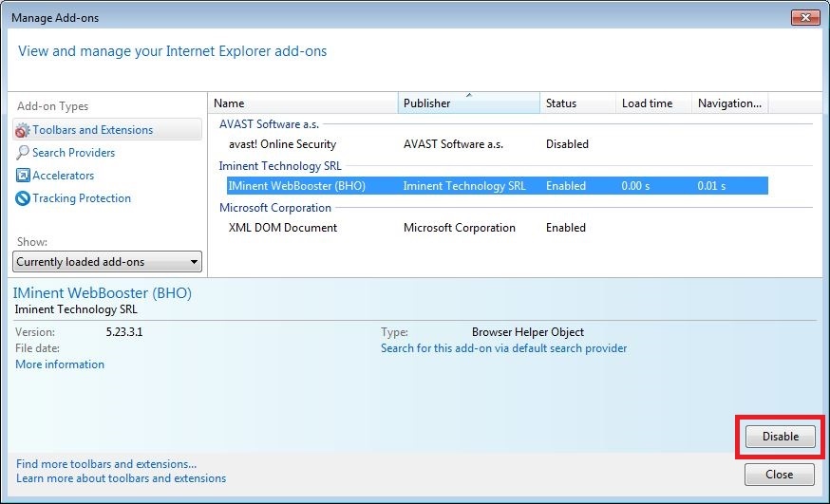Select the avast! Online Security add-on

click(282, 144)
